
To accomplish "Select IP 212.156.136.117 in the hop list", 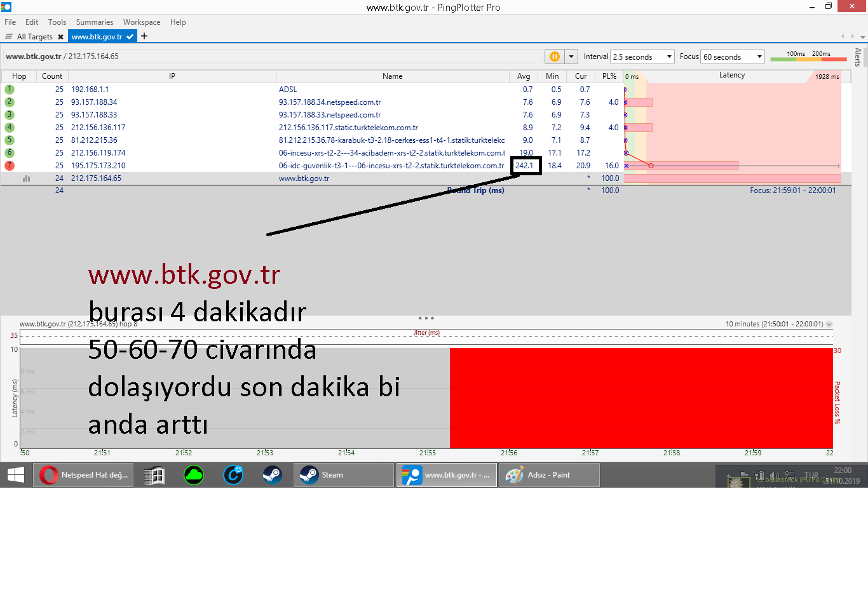I will point(98,128).
